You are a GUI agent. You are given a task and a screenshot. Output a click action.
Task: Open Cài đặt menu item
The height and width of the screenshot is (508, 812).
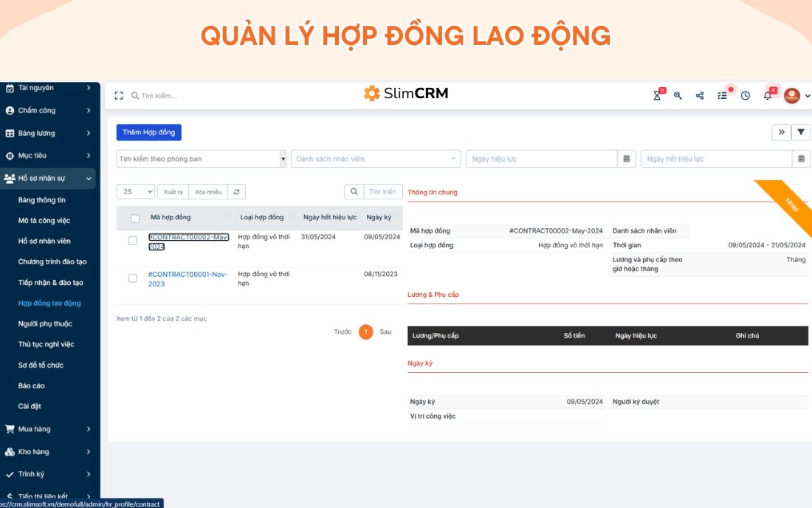point(30,407)
